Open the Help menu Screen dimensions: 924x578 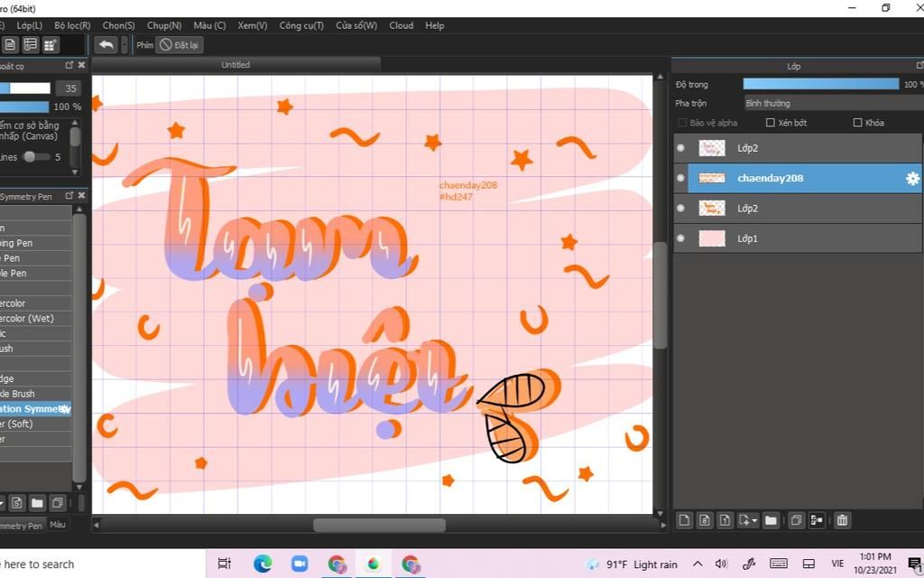(x=435, y=25)
